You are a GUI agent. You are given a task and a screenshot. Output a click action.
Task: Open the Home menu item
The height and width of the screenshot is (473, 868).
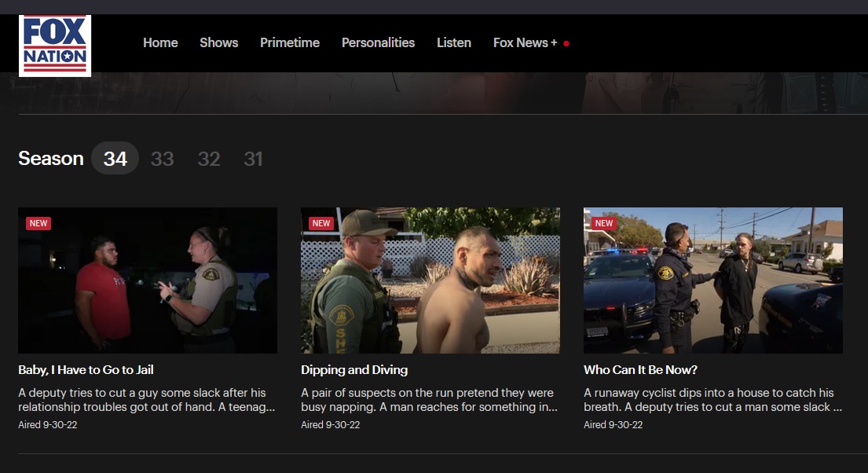point(160,43)
